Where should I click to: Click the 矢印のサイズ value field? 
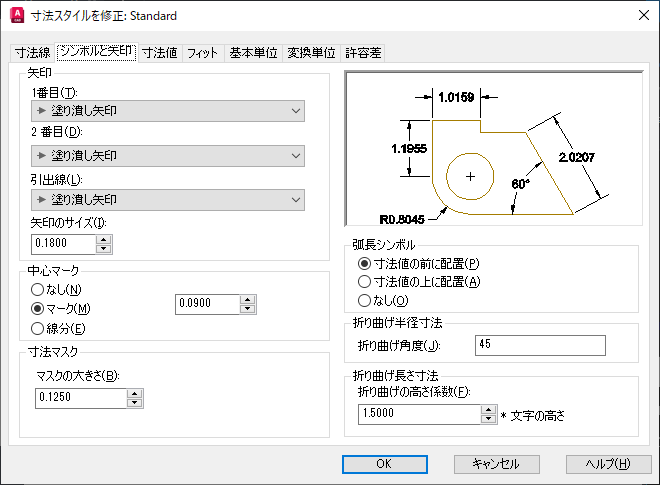click(64, 244)
